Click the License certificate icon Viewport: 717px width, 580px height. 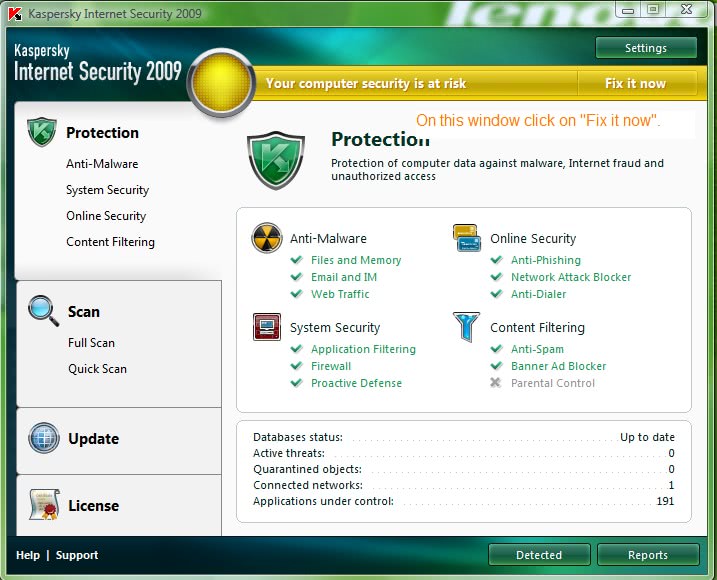[43, 505]
